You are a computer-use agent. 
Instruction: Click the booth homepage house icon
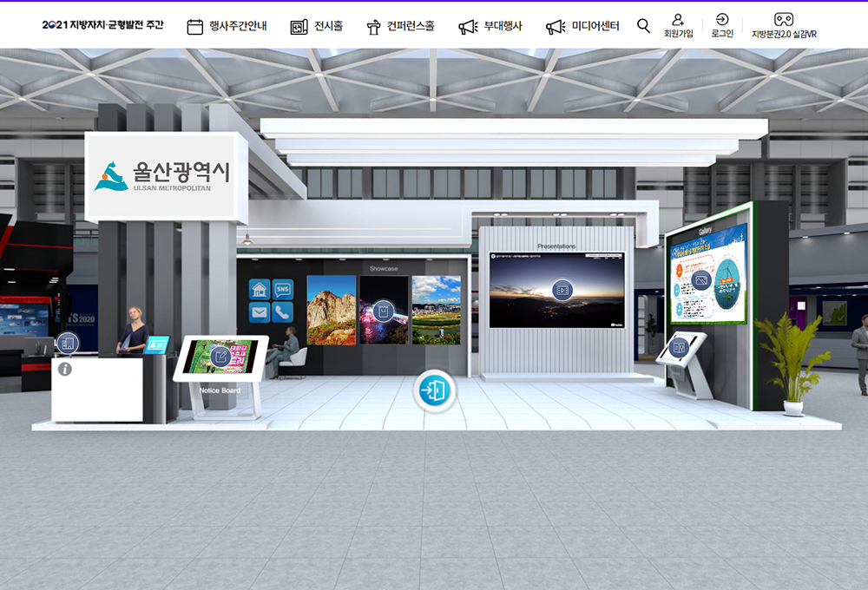pos(259,289)
